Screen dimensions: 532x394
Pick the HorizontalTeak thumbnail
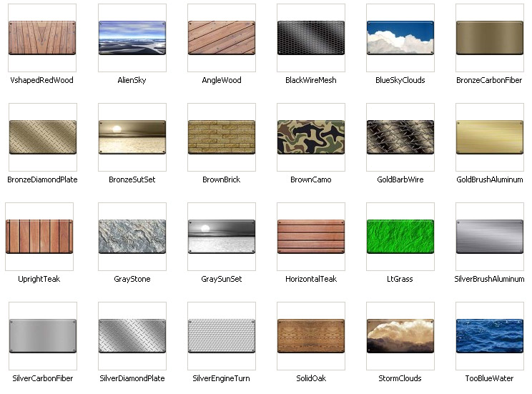(311, 237)
